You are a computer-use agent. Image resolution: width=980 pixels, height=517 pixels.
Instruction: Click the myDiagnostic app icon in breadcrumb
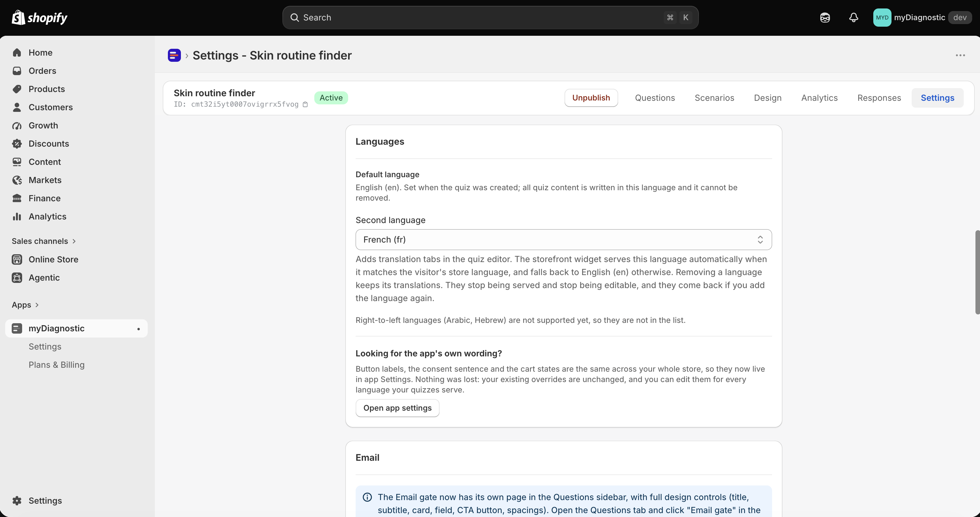[174, 55]
